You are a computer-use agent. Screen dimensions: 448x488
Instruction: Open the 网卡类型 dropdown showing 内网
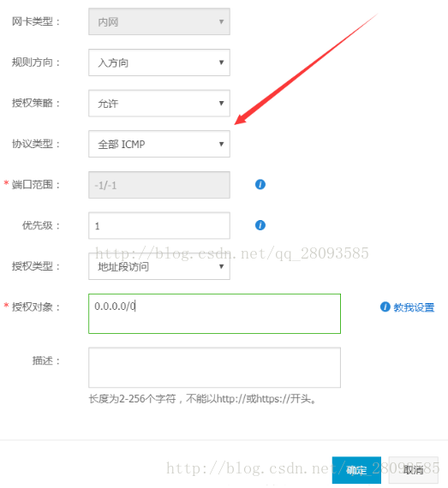click(x=159, y=21)
